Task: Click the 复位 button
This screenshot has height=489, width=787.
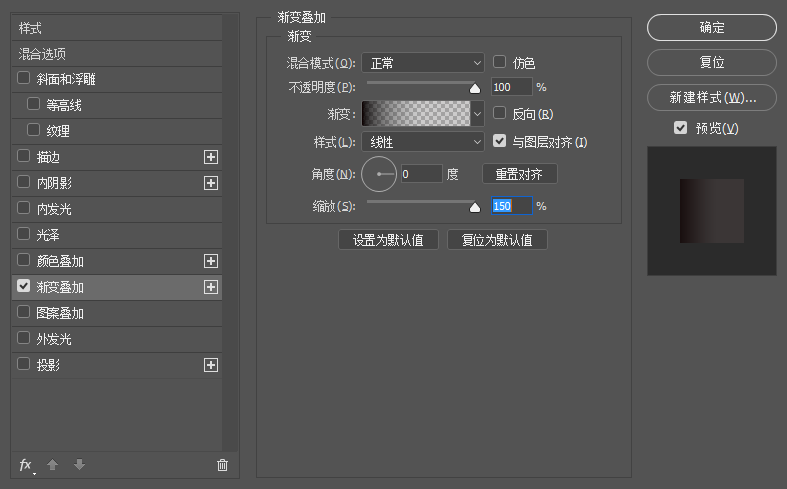Action: (x=712, y=62)
